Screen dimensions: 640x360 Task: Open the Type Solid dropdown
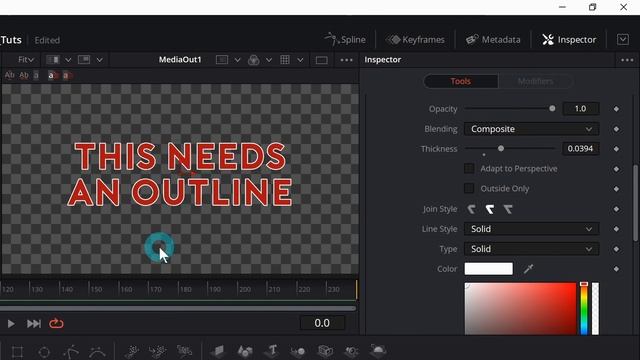point(531,249)
